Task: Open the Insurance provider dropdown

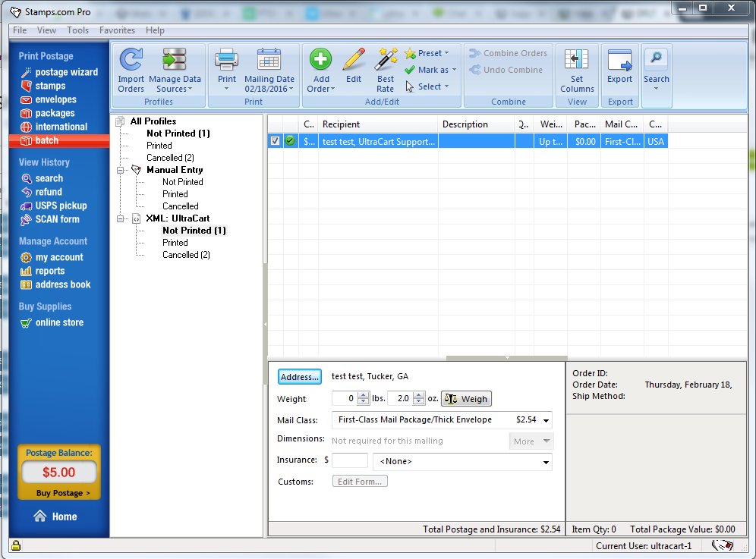Action: pos(546,462)
